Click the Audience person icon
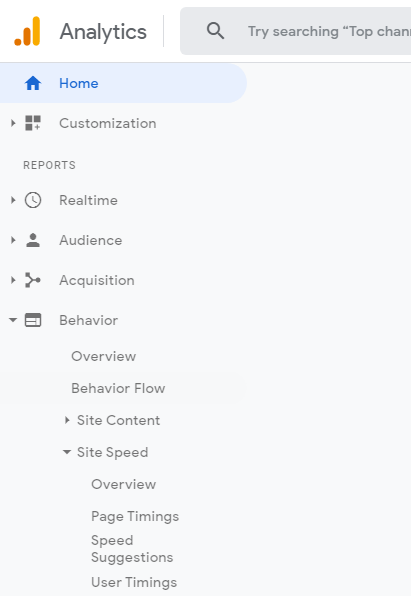This screenshot has height=596, width=411. tap(33, 240)
